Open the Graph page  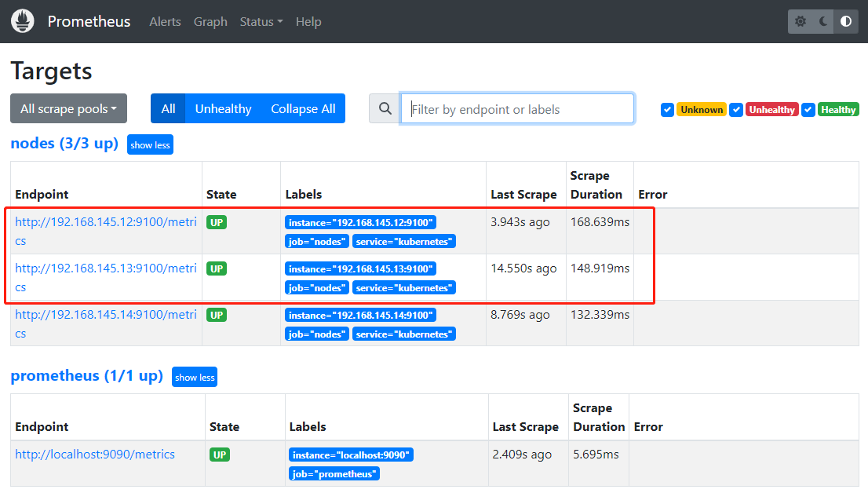coord(210,22)
